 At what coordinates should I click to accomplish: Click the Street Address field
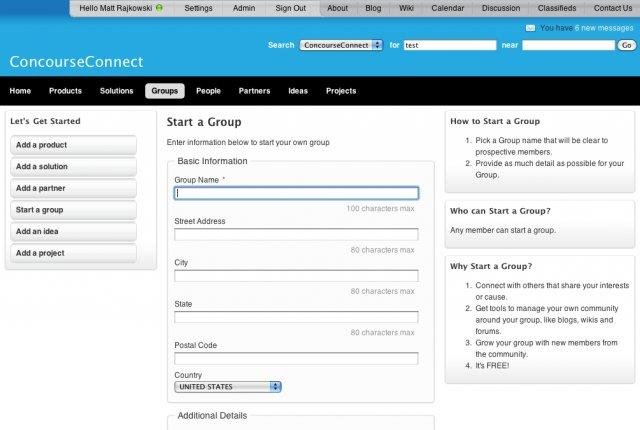coord(296,234)
